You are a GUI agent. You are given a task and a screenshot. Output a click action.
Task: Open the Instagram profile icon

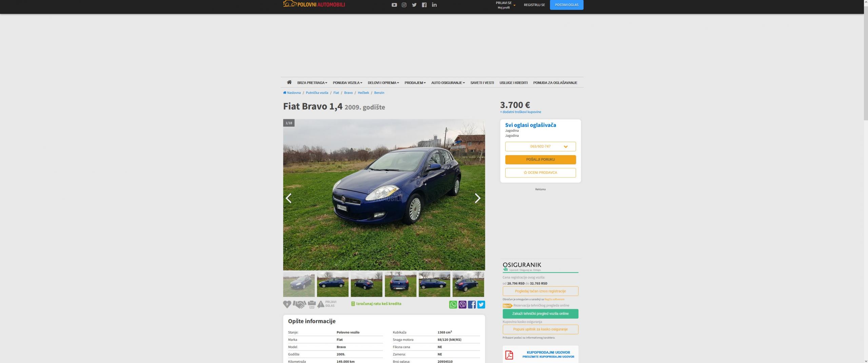click(x=404, y=5)
